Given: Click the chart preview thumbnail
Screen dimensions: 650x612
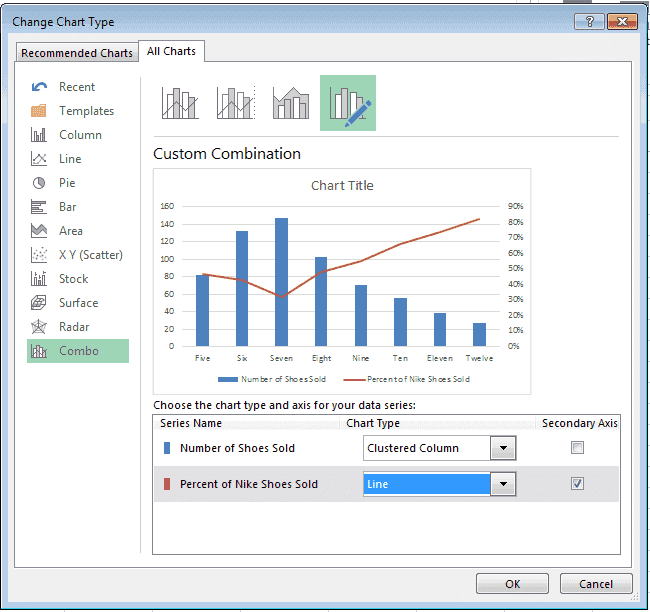Looking at the screenshot, I should pyautogui.click(x=341, y=280).
